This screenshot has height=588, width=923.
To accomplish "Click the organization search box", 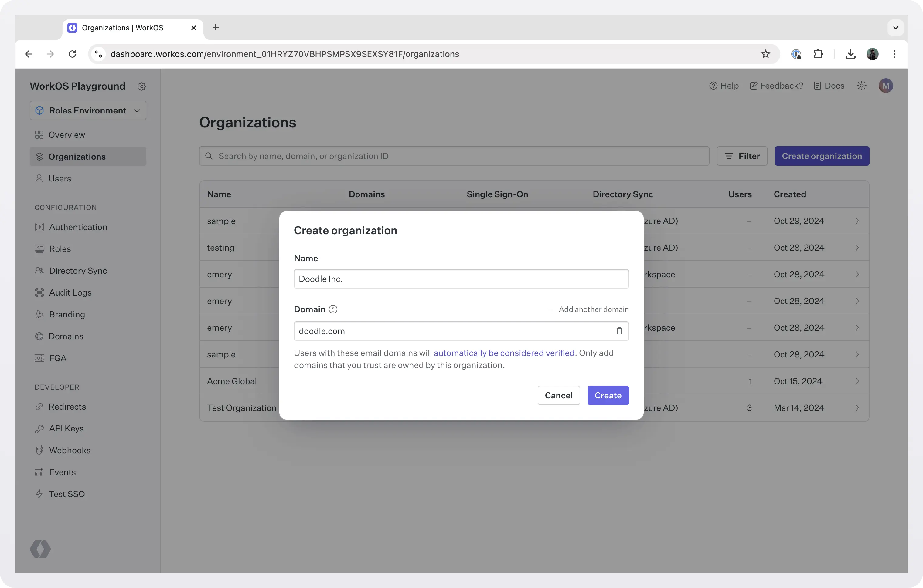I will tap(454, 156).
